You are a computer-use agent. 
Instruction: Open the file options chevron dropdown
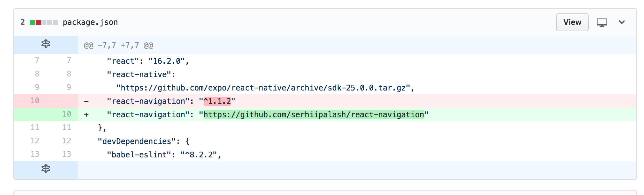pyautogui.click(x=622, y=22)
